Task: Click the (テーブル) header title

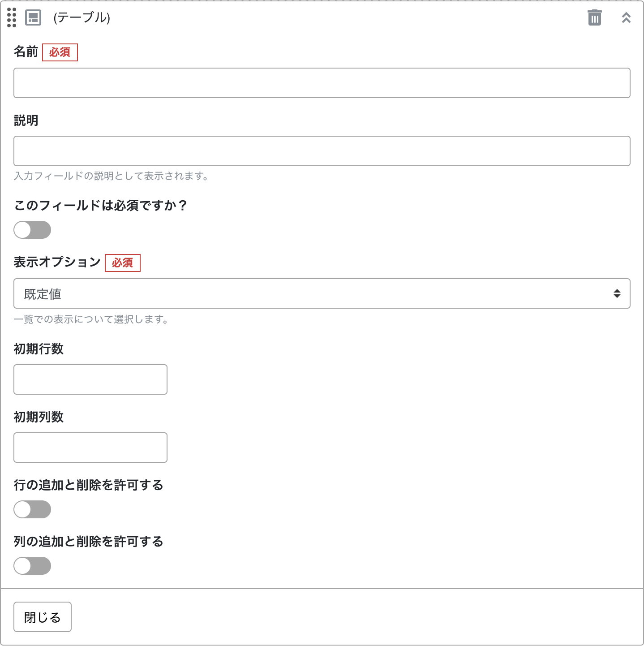Action: point(82,18)
